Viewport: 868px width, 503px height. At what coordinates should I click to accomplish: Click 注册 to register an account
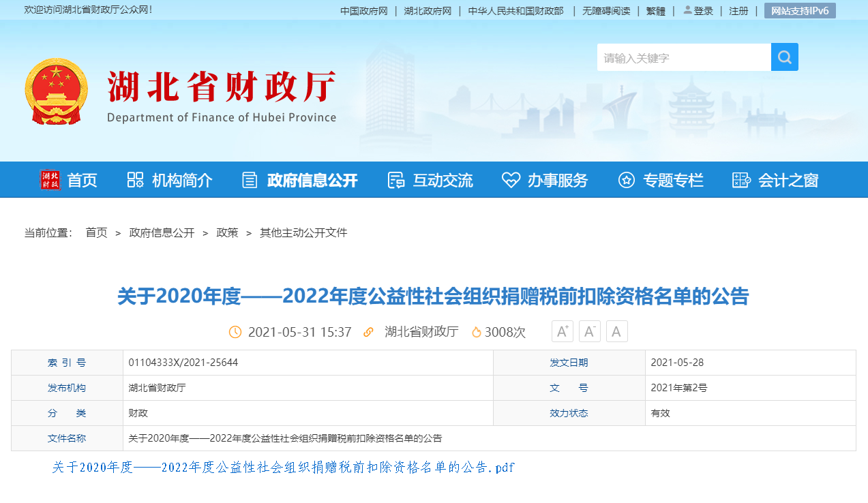coord(738,11)
